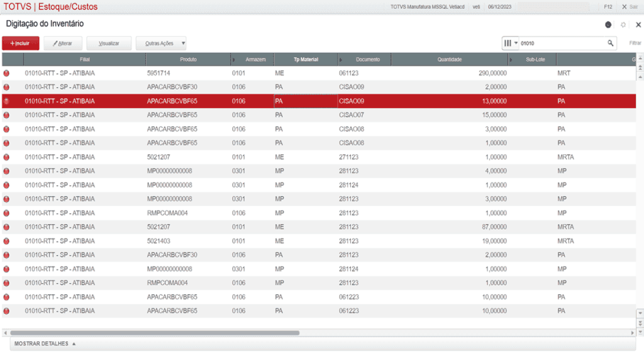Click page-down double arrow at bottom right
Image resolution: width=644 pixels, height=353 pixels.
(x=640, y=323)
